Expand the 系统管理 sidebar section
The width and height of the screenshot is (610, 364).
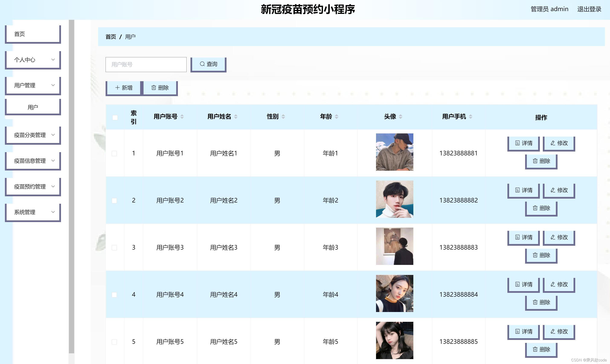33,212
